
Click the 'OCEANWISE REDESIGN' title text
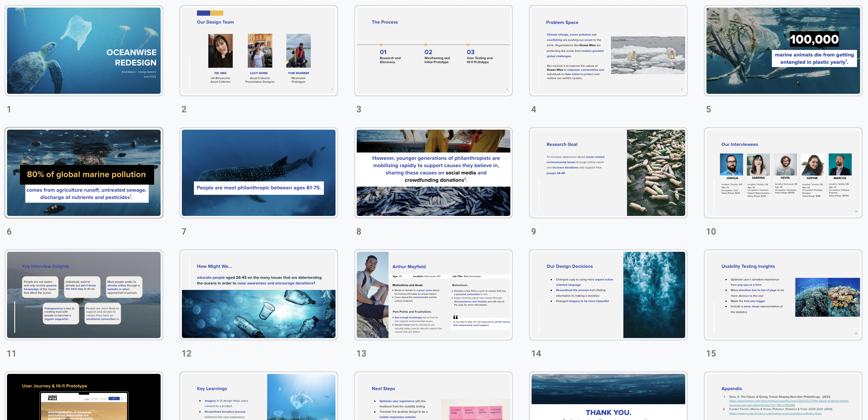point(131,57)
